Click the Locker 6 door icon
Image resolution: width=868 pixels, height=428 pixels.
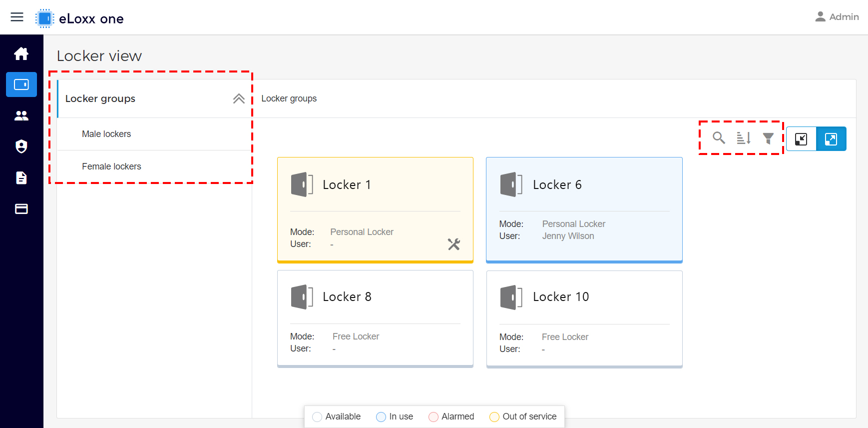point(511,184)
